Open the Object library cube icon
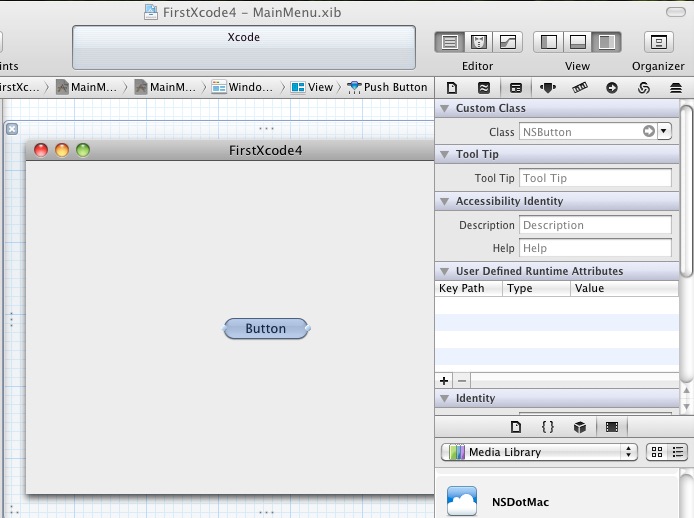The height and width of the screenshot is (518, 694). [x=579, y=427]
